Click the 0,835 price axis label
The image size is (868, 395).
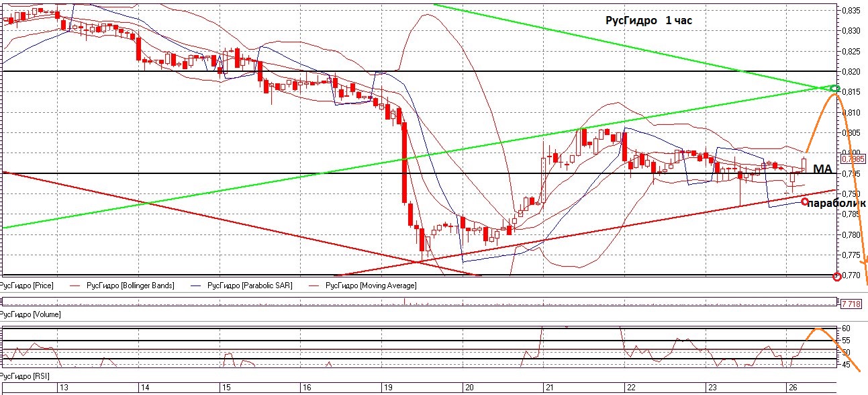click(x=851, y=10)
